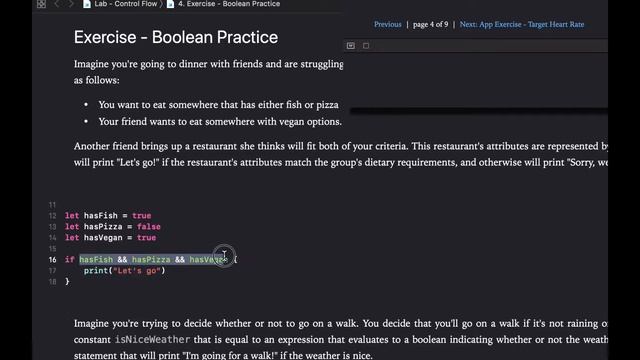Click line number 16 in the gutter
The height and width of the screenshot is (360, 640).
click(x=53, y=260)
